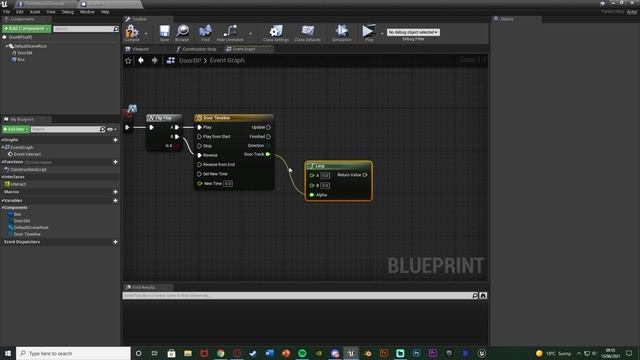Compile the blueprint with the Compile icon

point(132,32)
